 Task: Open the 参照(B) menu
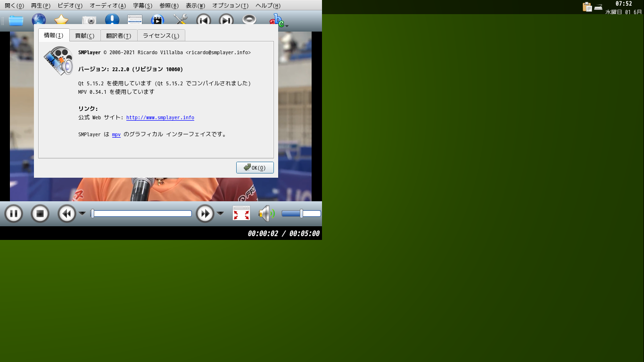click(x=169, y=6)
